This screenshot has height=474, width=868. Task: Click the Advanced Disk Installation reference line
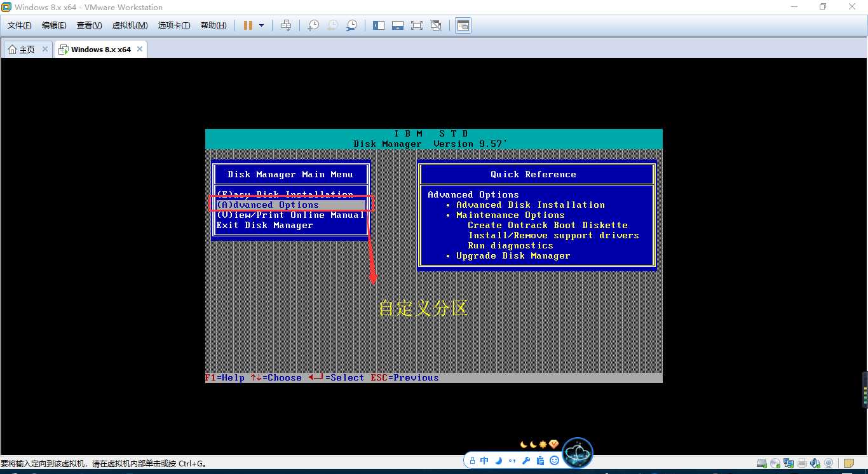coord(530,205)
